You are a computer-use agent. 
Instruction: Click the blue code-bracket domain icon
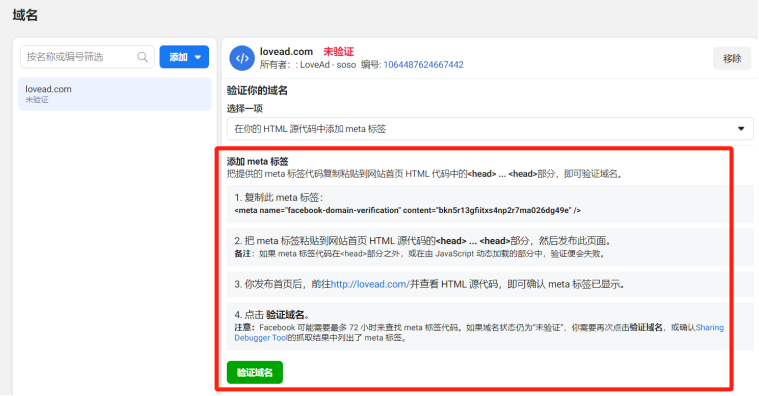point(242,58)
